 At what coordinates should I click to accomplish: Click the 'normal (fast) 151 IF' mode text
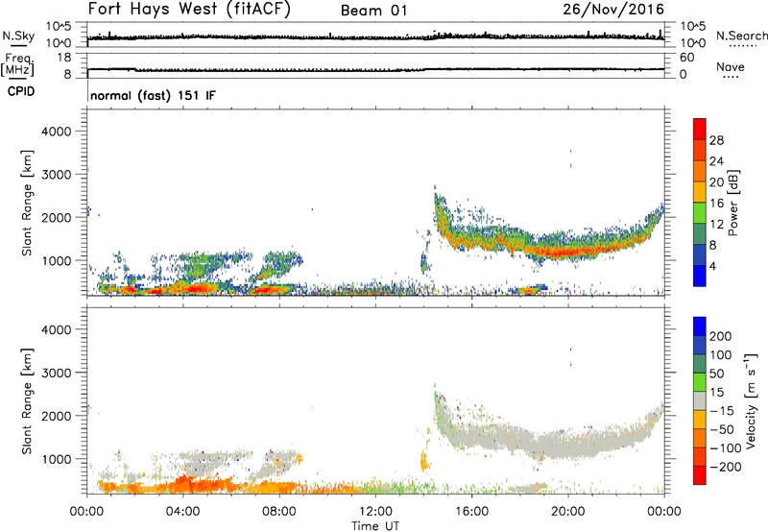(153, 95)
